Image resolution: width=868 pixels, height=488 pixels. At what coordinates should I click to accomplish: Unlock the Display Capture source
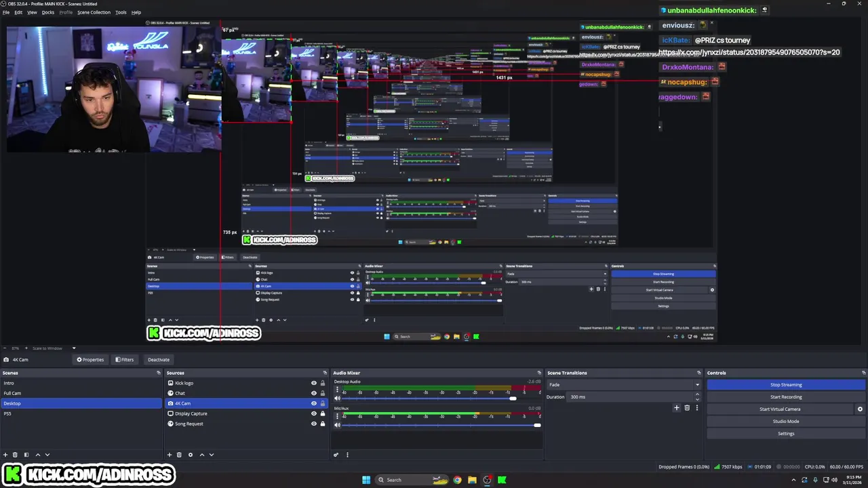[323, 413]
